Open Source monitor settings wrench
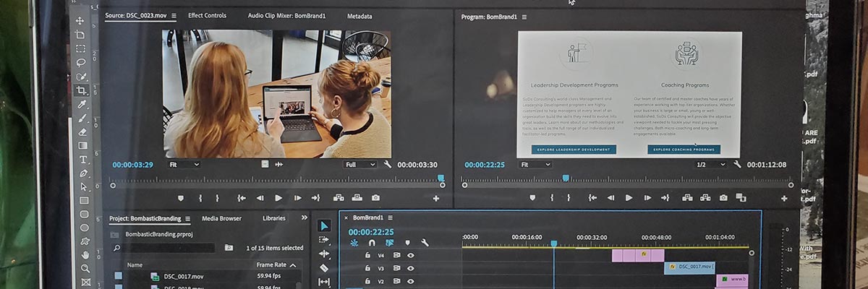The width and height of the screenshot is (868, 289). click(388, 165)
